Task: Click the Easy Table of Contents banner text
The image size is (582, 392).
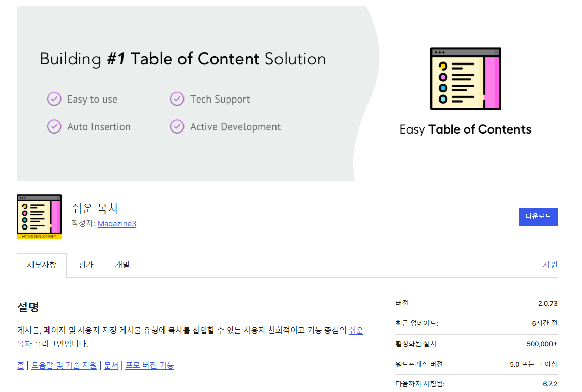Action: [x=465, y=129]
